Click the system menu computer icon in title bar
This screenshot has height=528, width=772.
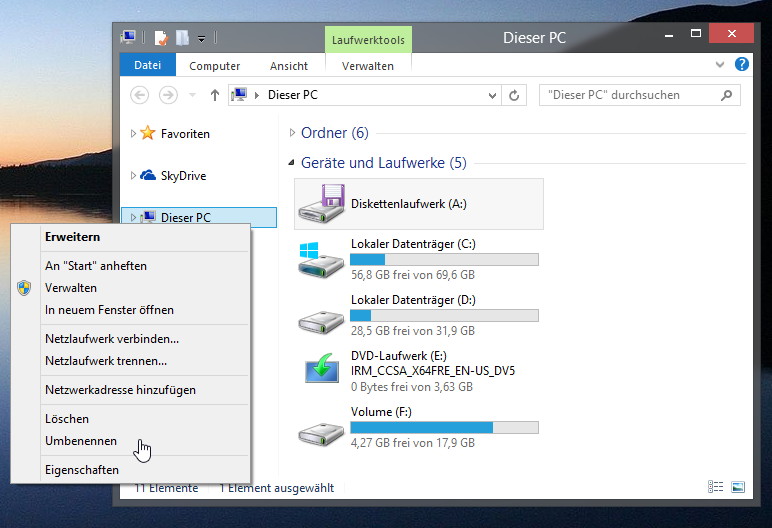[x=129, y=37]
